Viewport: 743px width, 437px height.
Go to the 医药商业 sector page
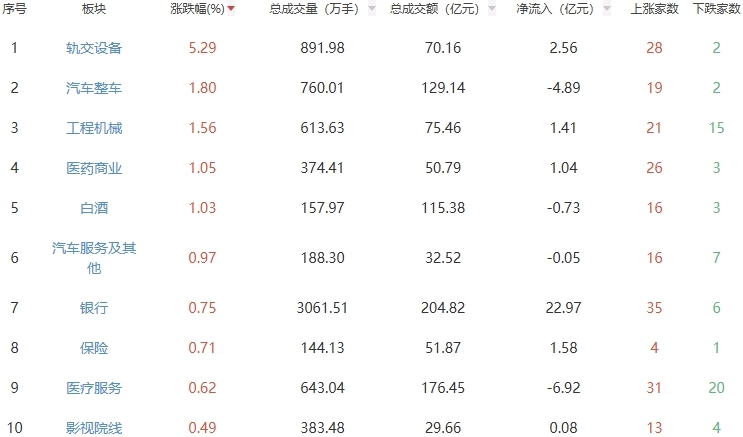(x=94, y=168)
